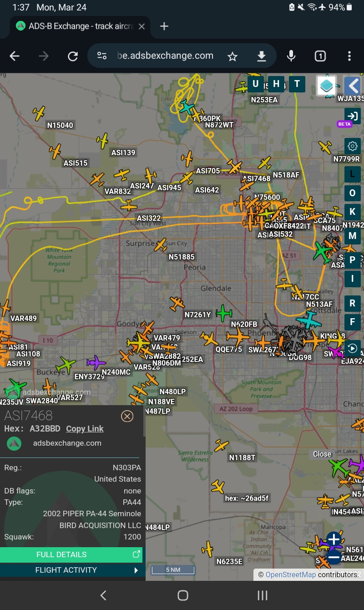The width and height of the screenshot is (364, 610).
Task: Tap Android recent apps button
Action: coord(262,595)
